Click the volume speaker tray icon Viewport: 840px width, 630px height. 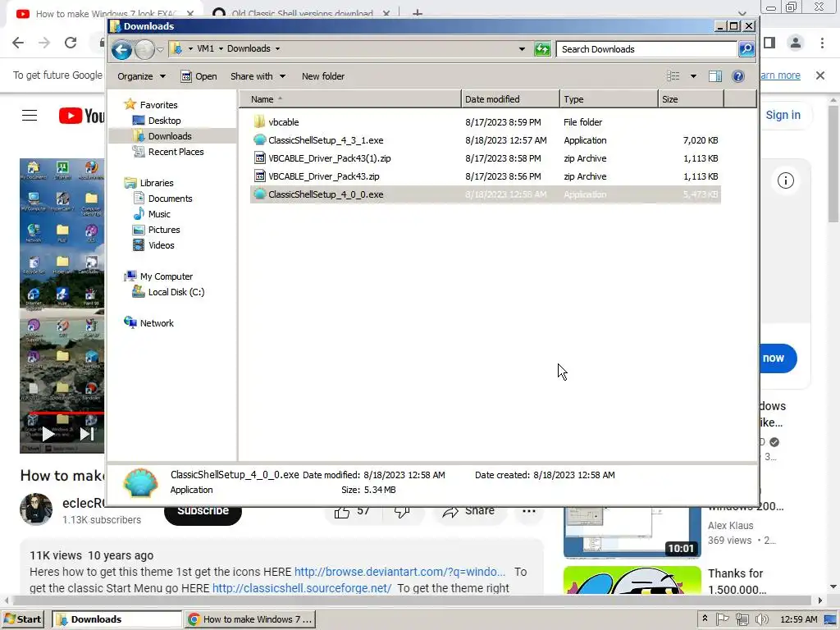pos(761,619)
